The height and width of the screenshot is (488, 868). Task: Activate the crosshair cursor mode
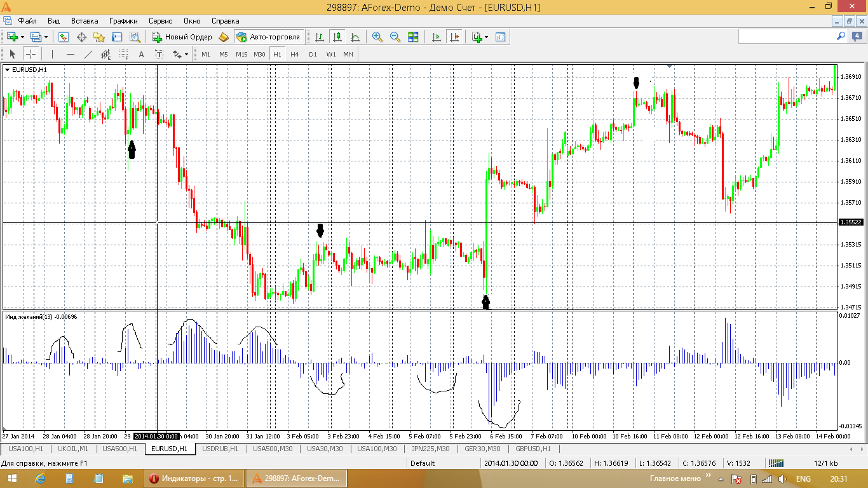(x=30, y=54)
